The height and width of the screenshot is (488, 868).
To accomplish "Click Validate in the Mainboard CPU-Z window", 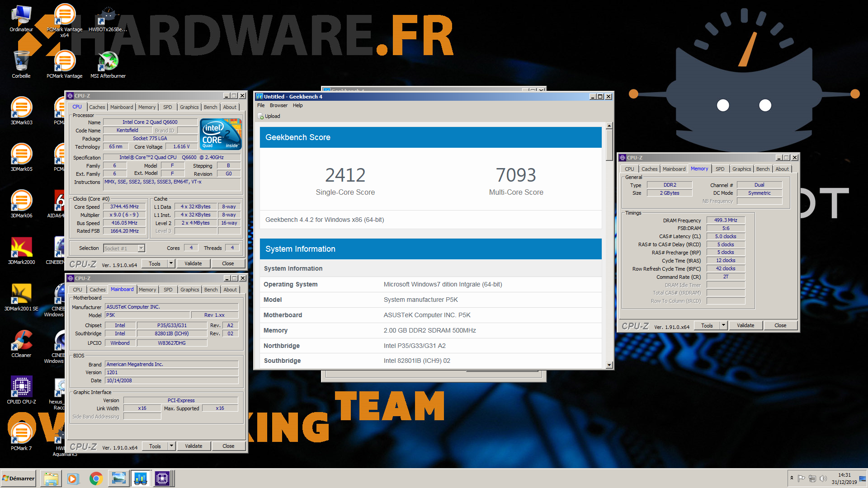I will pyautogui.click(x=193, y=446).
